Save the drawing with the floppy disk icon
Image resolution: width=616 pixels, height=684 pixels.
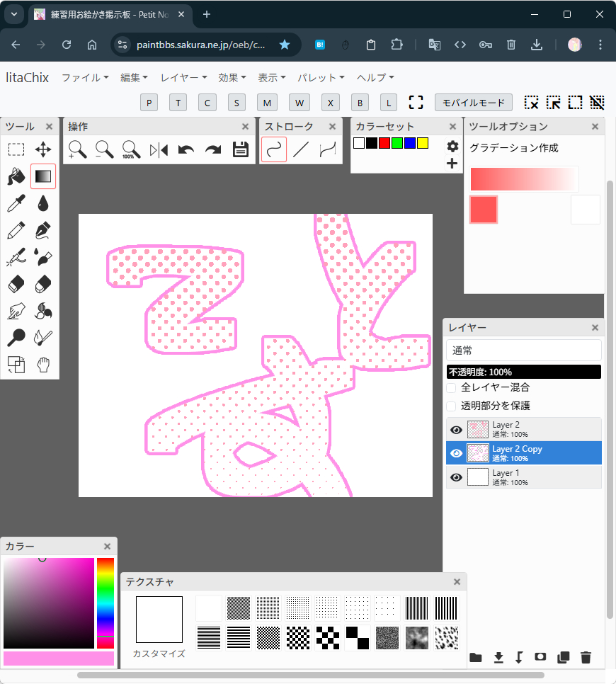coord(241,149)
